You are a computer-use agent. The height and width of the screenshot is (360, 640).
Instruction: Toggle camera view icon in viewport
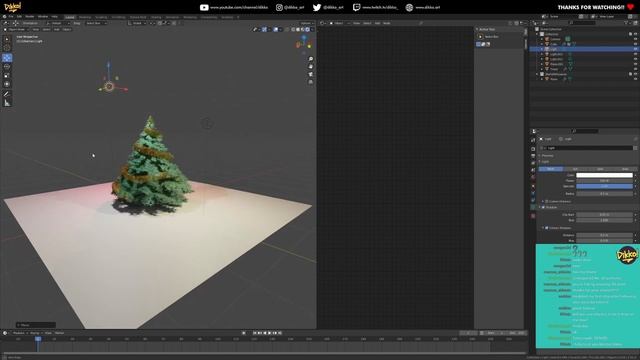tap(311, 74)
